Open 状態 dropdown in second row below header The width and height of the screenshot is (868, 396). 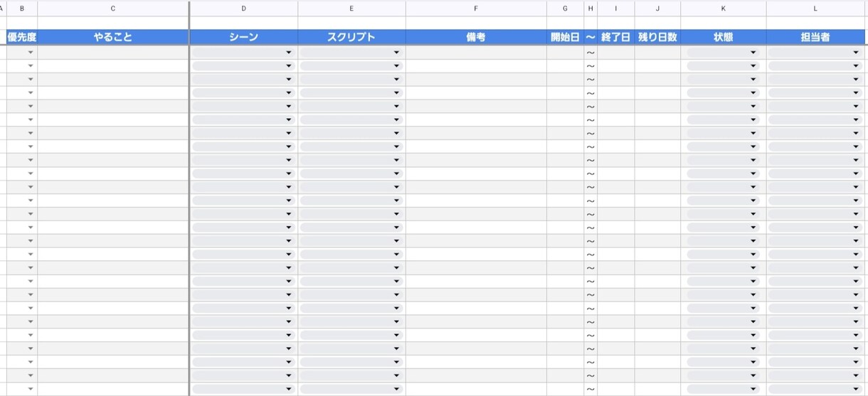pos(753,66)
